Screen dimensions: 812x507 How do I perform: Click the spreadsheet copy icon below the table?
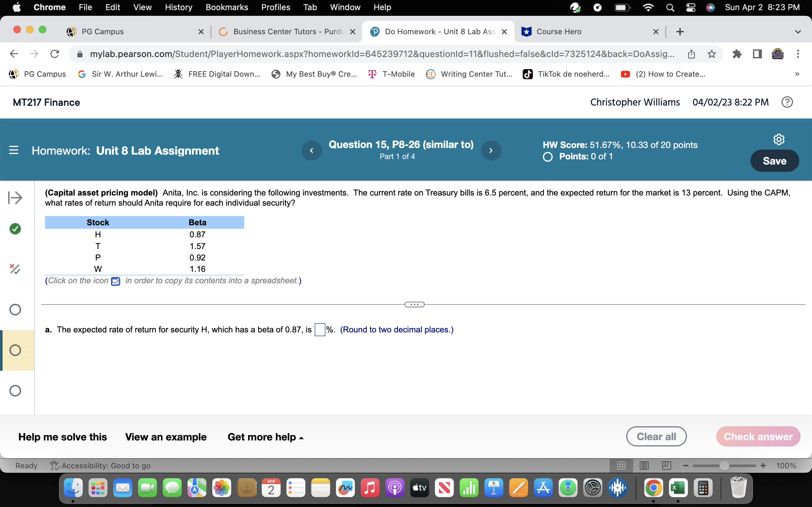(x=115, y=281)
